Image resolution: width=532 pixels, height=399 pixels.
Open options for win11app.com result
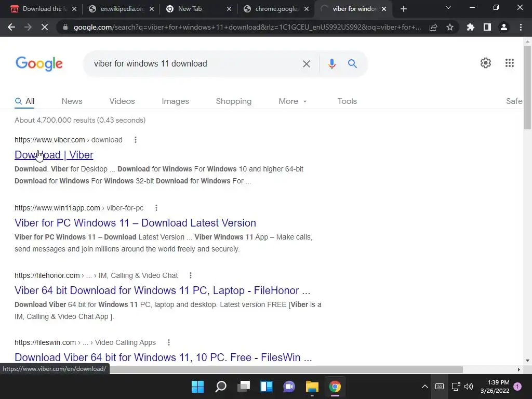click(156, 208)
